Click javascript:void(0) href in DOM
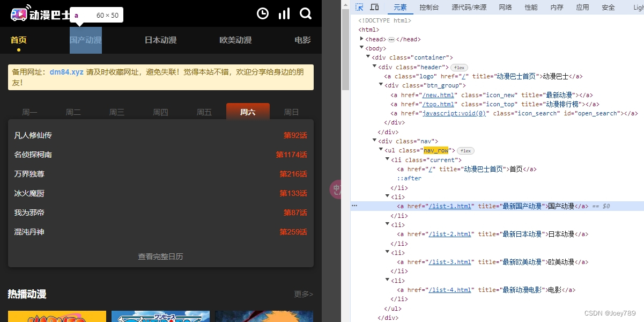Screen dimensions: 644x322 point(454,113)
